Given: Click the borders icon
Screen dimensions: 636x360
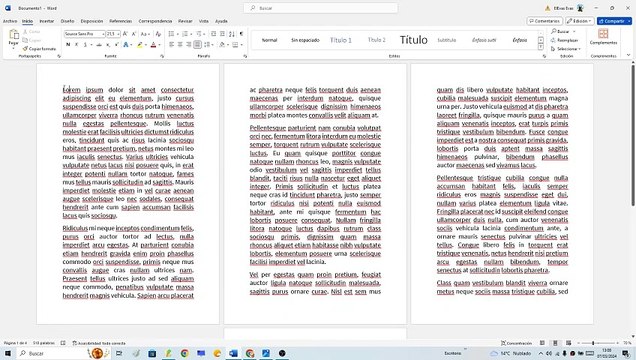Looking at the screenshot, I should click(x=235, y=45).
